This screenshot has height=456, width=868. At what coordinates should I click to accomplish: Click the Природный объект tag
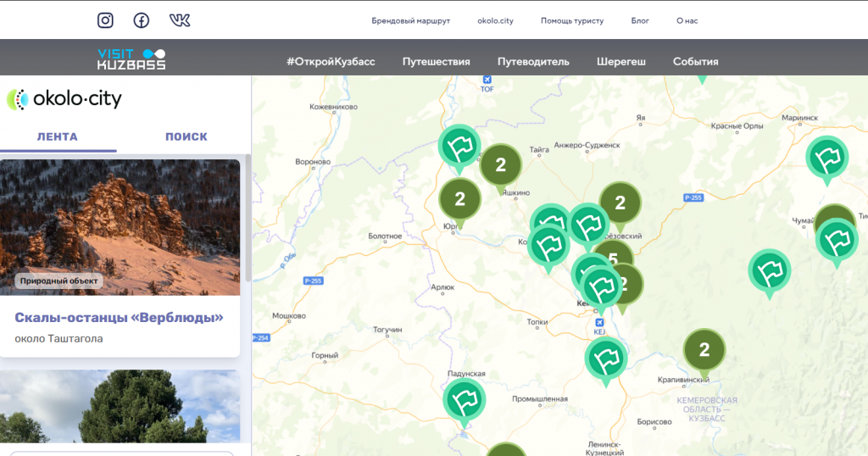click(x=58, y=281)
